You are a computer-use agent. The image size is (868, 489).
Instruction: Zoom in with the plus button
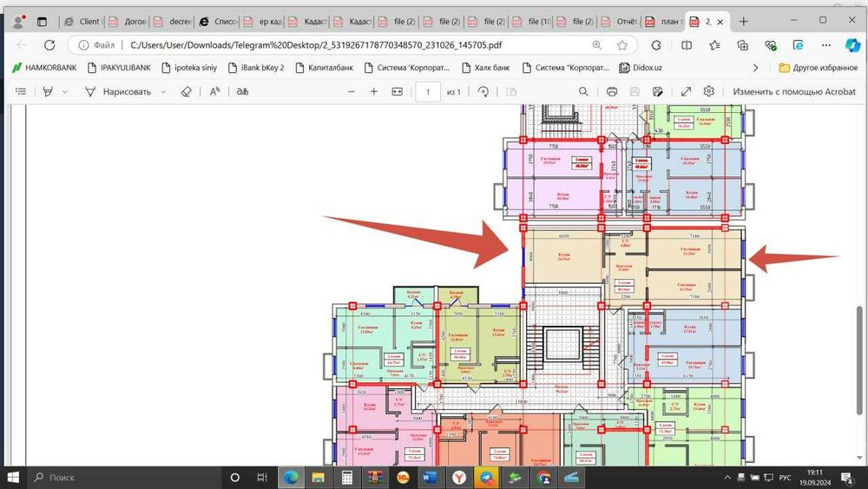coord(374,91)
